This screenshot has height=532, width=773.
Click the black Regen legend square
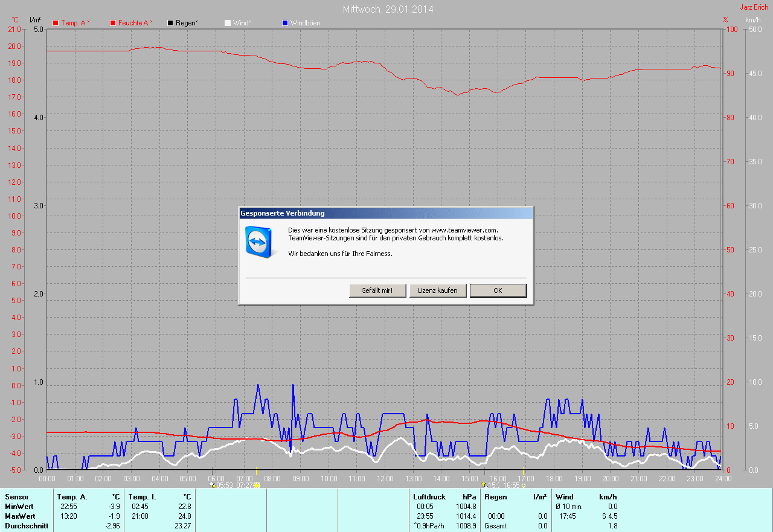click(x=170, y=23)
